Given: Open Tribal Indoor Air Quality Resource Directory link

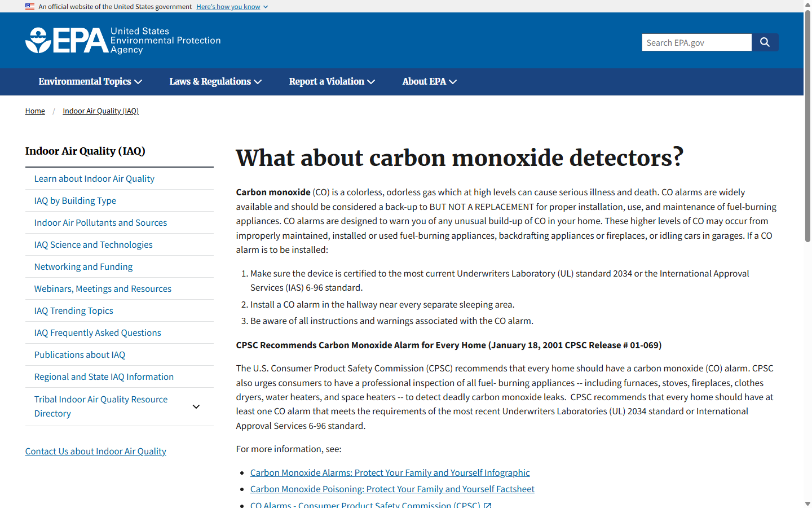Looking at the screenshot, I should point(101,406).
